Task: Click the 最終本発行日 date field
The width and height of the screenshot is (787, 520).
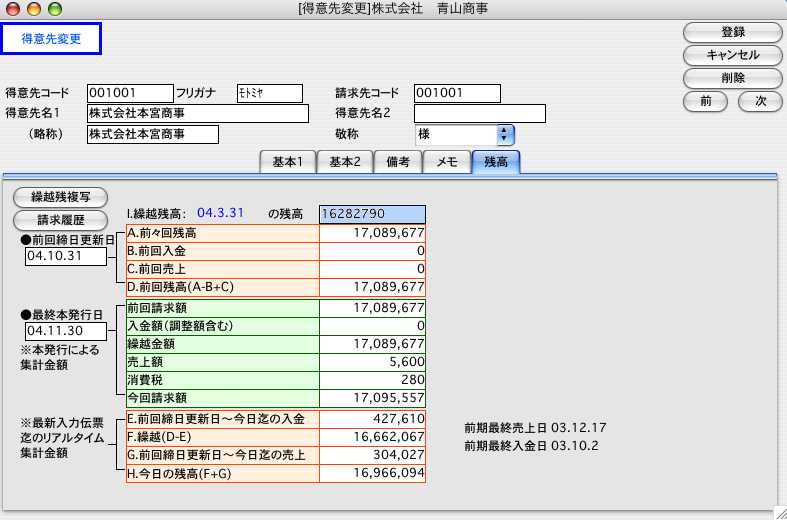Action: pyautogui.click(x=67, y=330)
